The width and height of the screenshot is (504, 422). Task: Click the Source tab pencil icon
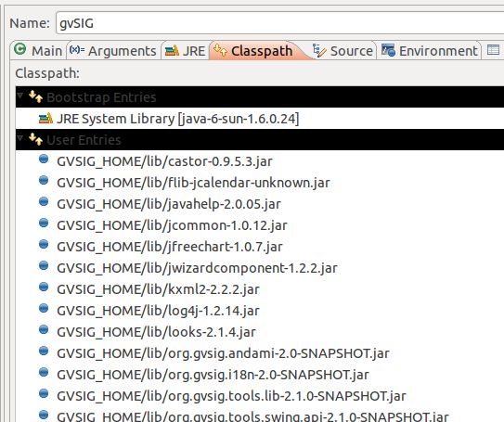319,50
